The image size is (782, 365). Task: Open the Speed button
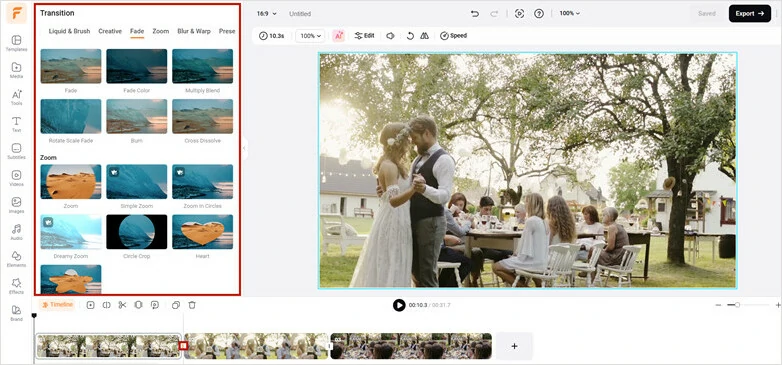(453, 35)
